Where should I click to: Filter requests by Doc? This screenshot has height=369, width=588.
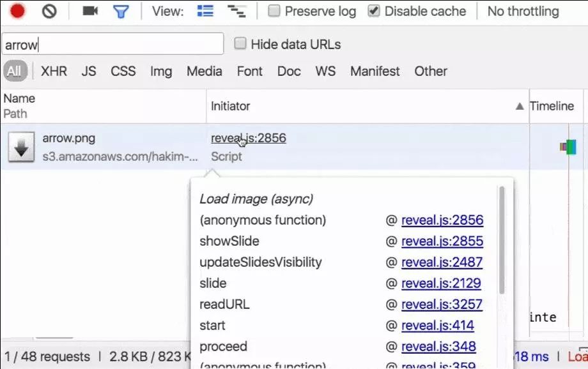(x=289, y=71)
